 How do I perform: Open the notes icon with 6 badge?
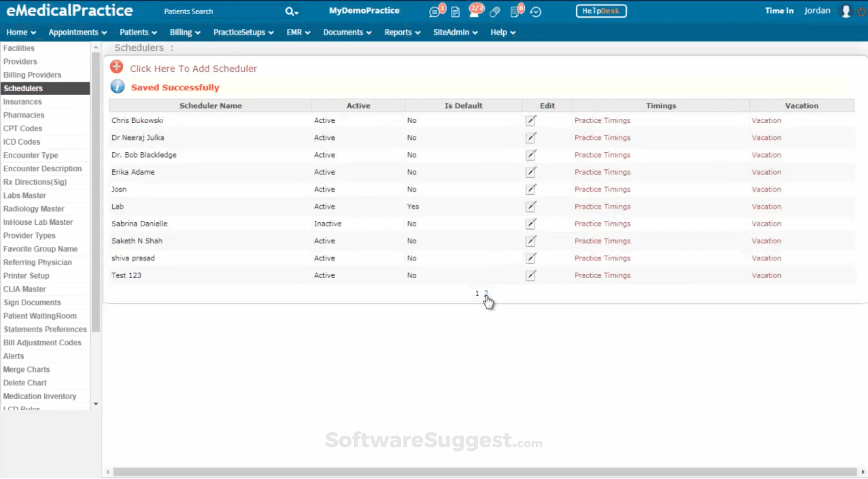click(x=516, y=11)
